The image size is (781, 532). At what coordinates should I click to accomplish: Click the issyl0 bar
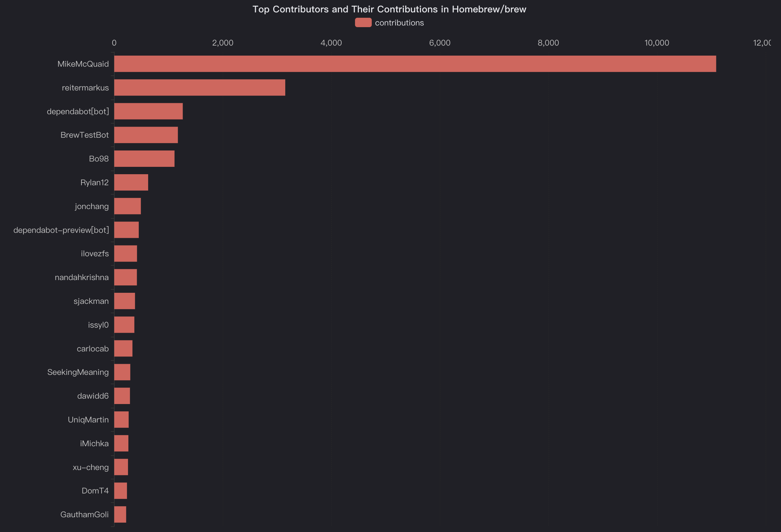tap(124, 325)
